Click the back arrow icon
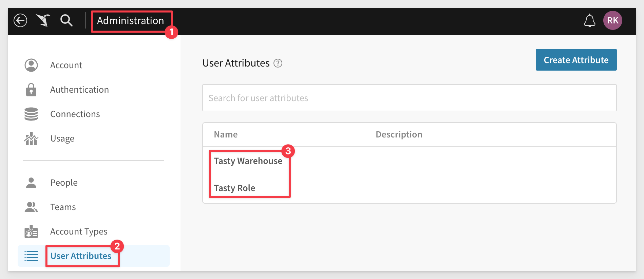 [20, 20]
